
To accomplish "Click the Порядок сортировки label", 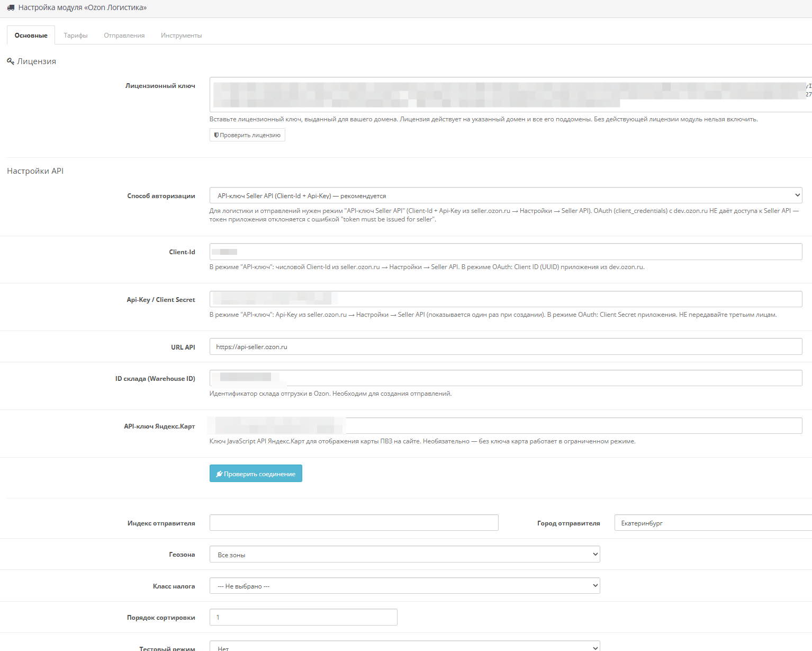I will coord(161,618).
